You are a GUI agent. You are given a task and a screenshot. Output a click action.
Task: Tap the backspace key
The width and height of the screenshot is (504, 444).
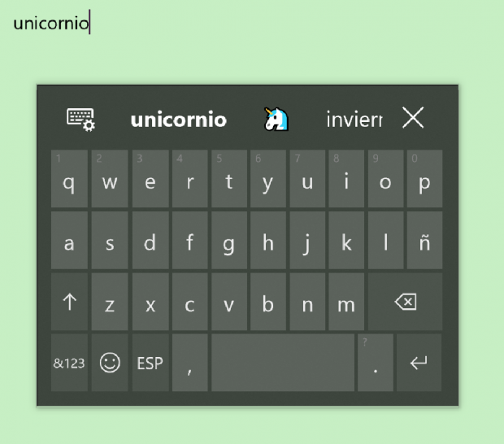point(405,302)
